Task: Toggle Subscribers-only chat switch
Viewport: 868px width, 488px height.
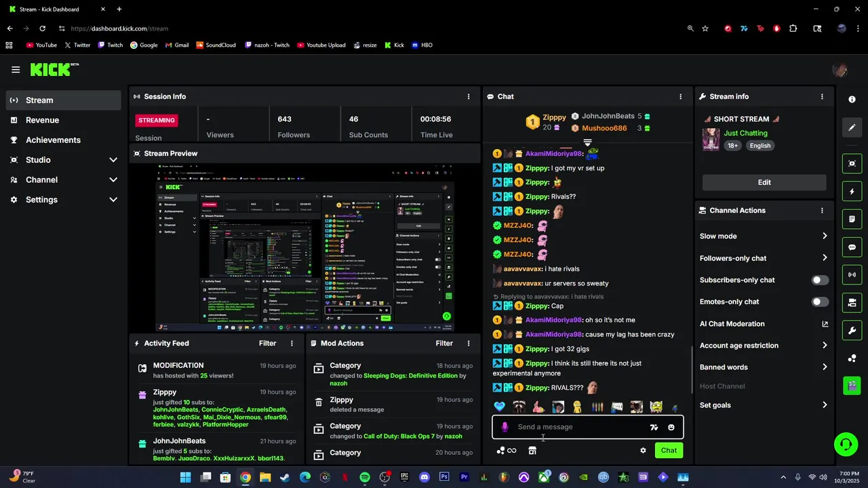Action: coord(821,280)
